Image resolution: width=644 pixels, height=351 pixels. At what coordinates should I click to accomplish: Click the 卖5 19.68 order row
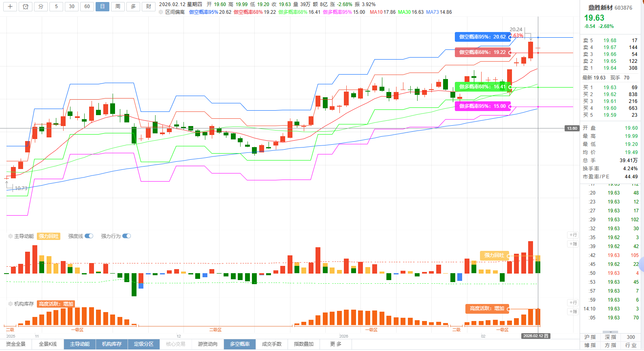tap(610, 41)
